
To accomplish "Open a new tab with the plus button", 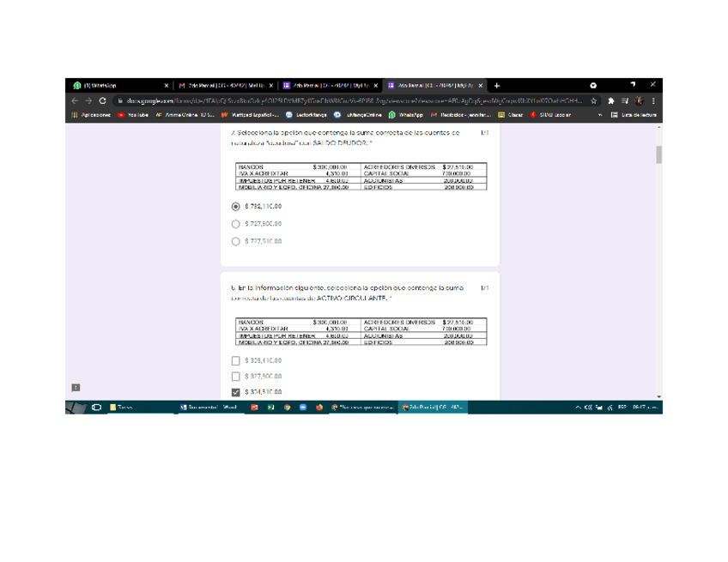I will pyautogui.click(x=497, y=86).
